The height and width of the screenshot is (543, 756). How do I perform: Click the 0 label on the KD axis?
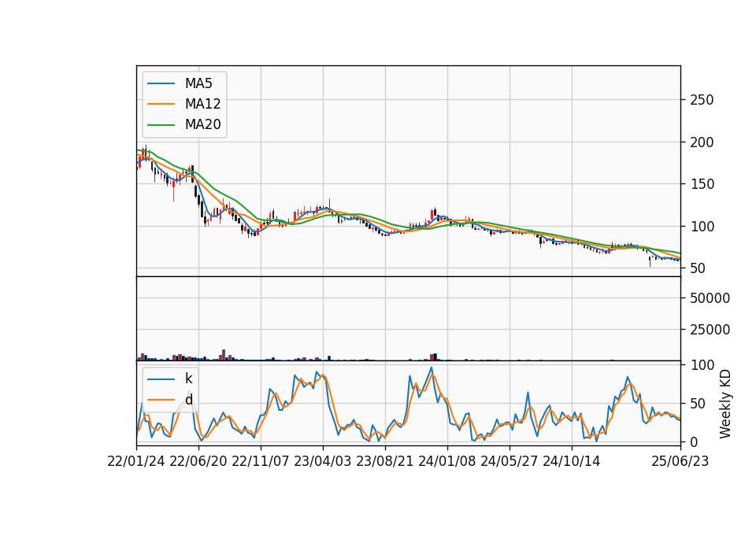[694, 441]
